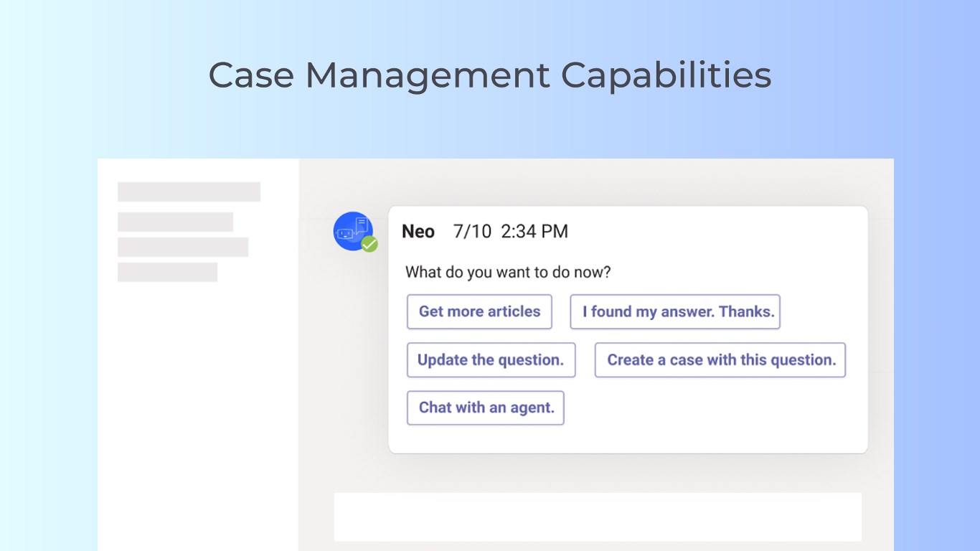
Task: Click the "Neo" sender name
Action: (418, 232)
